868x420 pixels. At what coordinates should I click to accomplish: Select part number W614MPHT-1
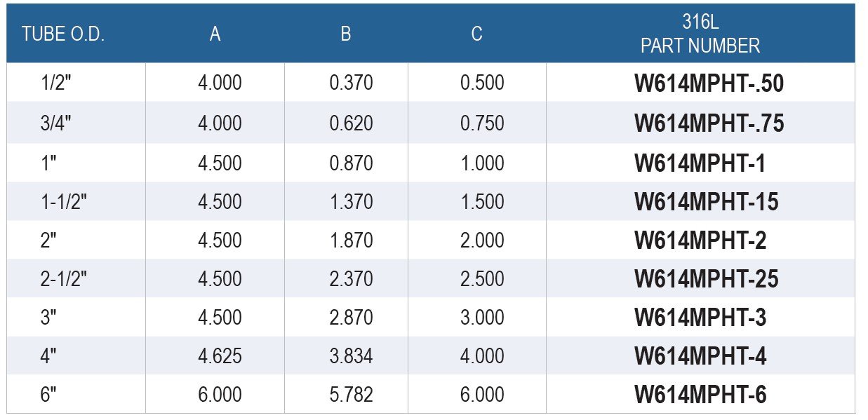(x=700, y=163)
